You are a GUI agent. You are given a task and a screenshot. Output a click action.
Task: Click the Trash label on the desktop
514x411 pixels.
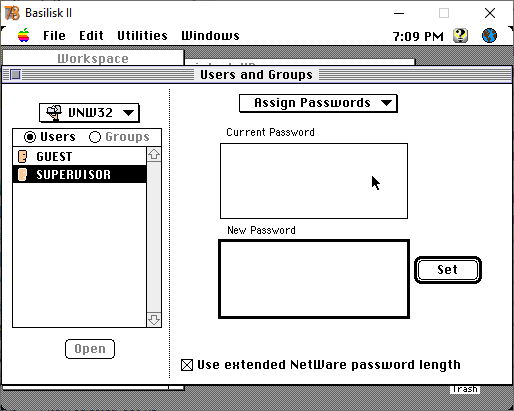(465, 389)
